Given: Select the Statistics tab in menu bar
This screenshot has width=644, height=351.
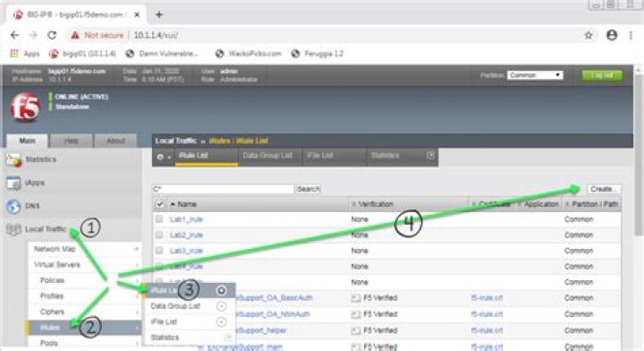Looking at the screenshot, I should [386, 156].
